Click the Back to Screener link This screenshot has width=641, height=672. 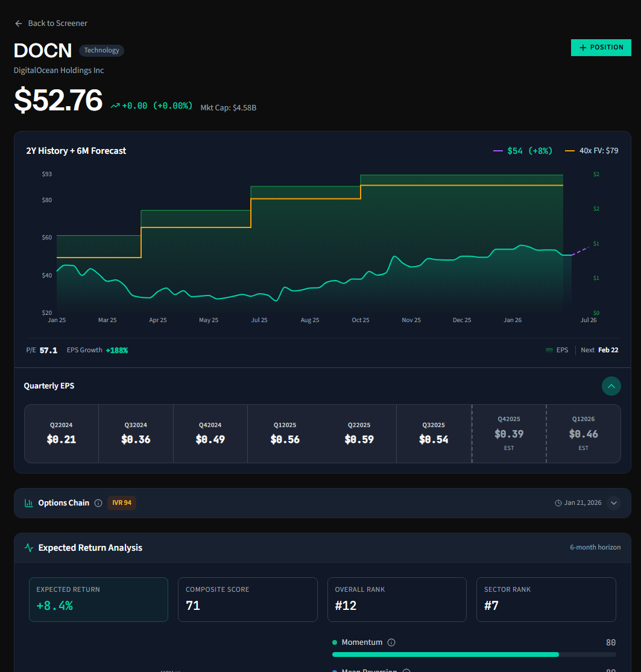point(57,23)
